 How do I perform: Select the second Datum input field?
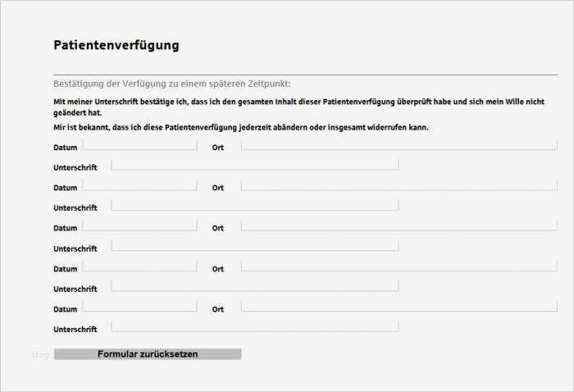(139, 185)
